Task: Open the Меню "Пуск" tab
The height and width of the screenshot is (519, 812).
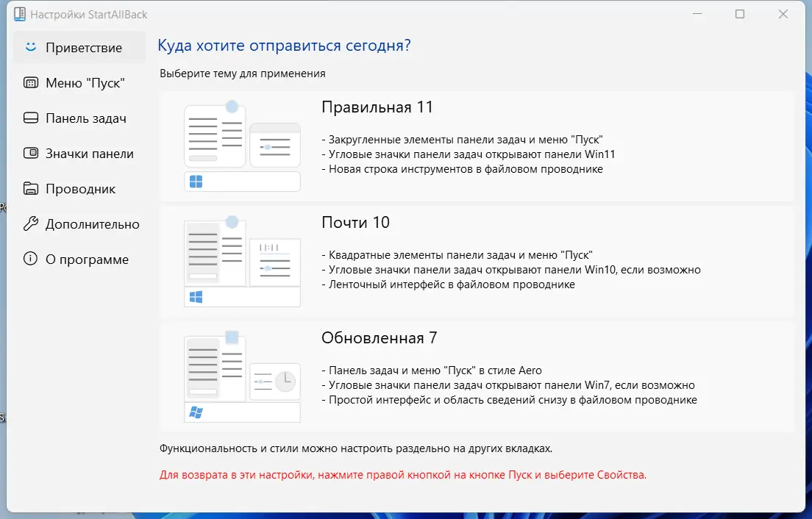Action: 79,83
